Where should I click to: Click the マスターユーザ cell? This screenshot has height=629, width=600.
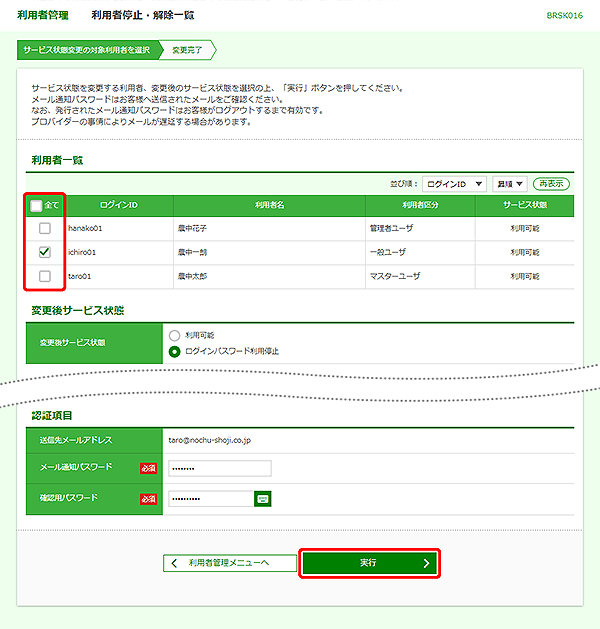point(395,276)
